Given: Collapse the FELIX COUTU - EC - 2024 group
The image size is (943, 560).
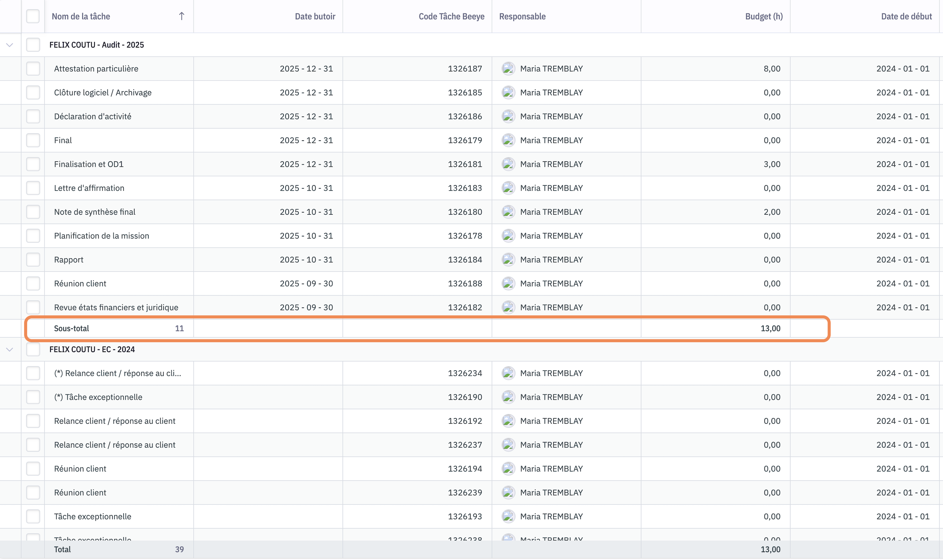Looking at the screenshot, I should 10,350.
